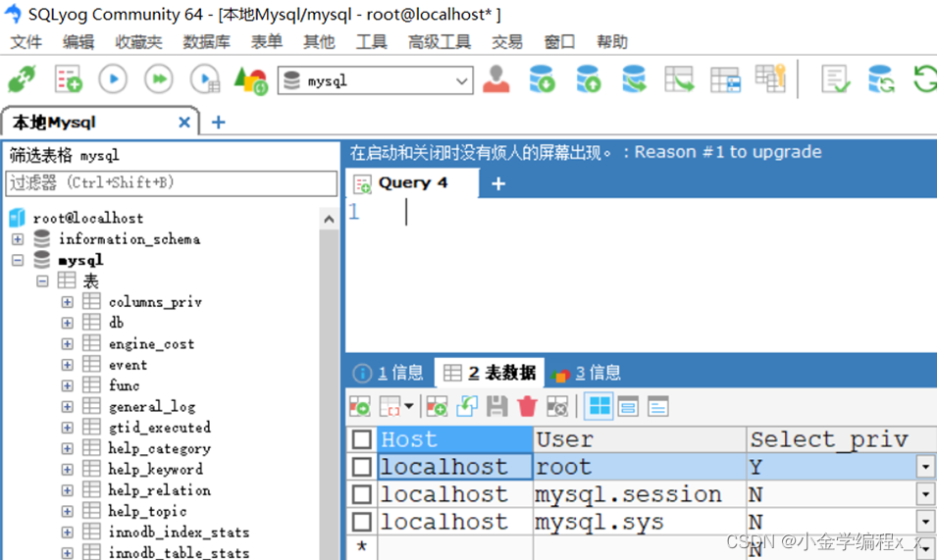Image resolution: width=937 pixels, height=560 pixels.
Task: Toggle the select-all checkbox in grid header
Action: pos(361,439)
